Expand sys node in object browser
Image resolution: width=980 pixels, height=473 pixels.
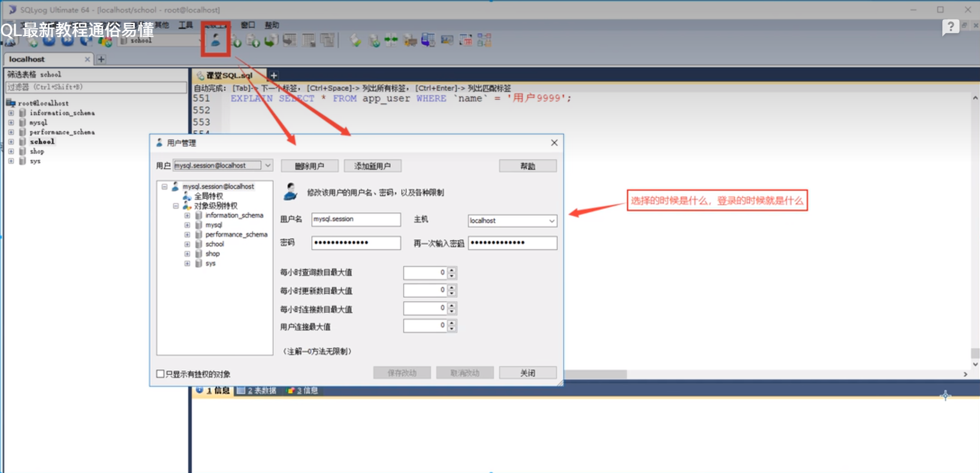(11, 161)
